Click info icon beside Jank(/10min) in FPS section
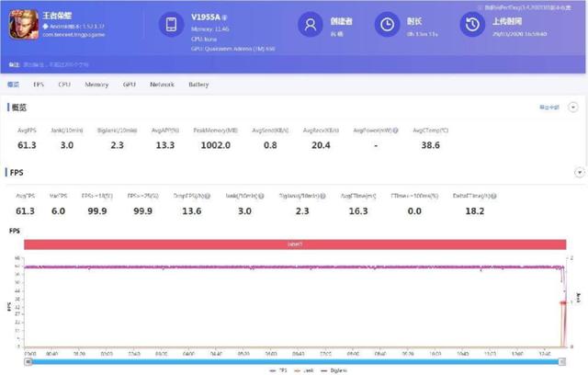The width and height of the screenshot is (588, 375). coord(261,196)
